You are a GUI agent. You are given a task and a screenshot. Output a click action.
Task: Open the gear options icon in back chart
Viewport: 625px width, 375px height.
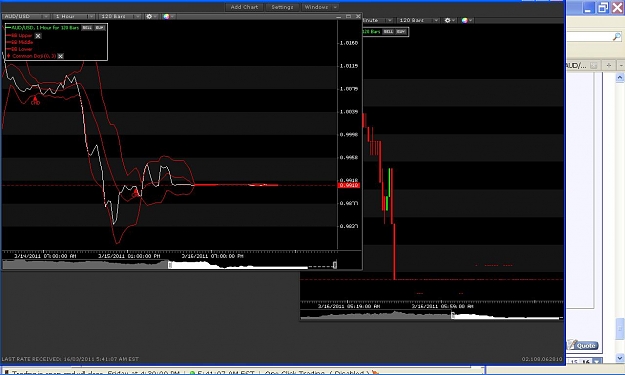click(x=449, y=20)
